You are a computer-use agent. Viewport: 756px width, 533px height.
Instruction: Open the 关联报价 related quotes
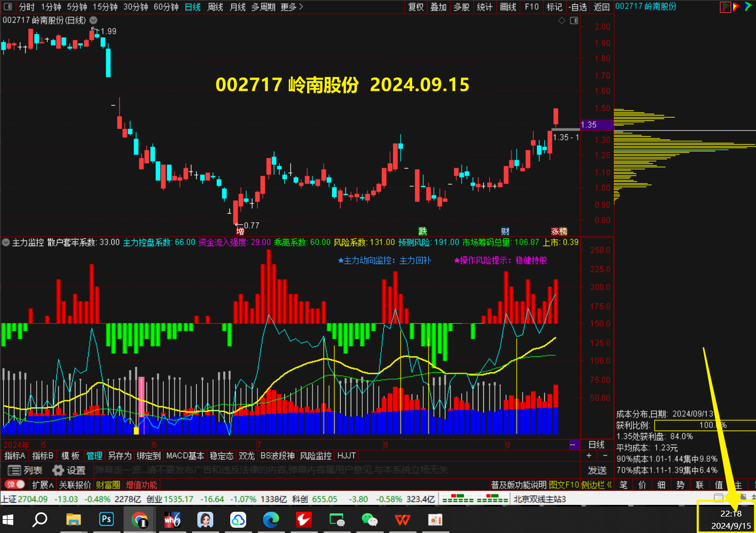pos(75,485)
